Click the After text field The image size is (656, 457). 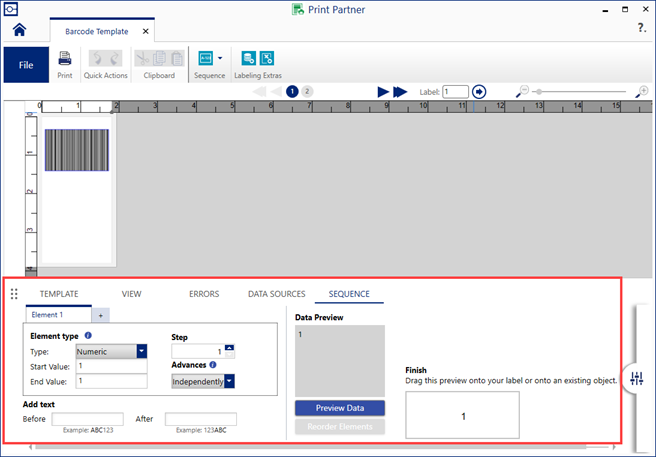201,419
